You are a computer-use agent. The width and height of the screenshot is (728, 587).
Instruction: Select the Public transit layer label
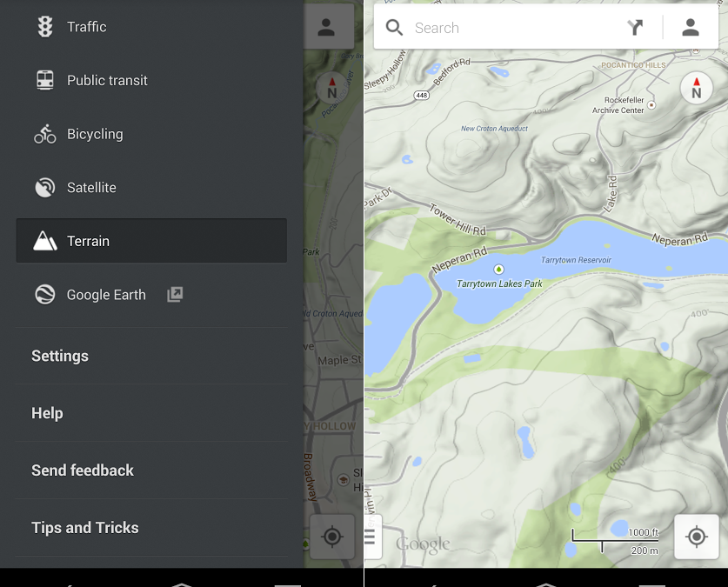(x=107, y=80)
